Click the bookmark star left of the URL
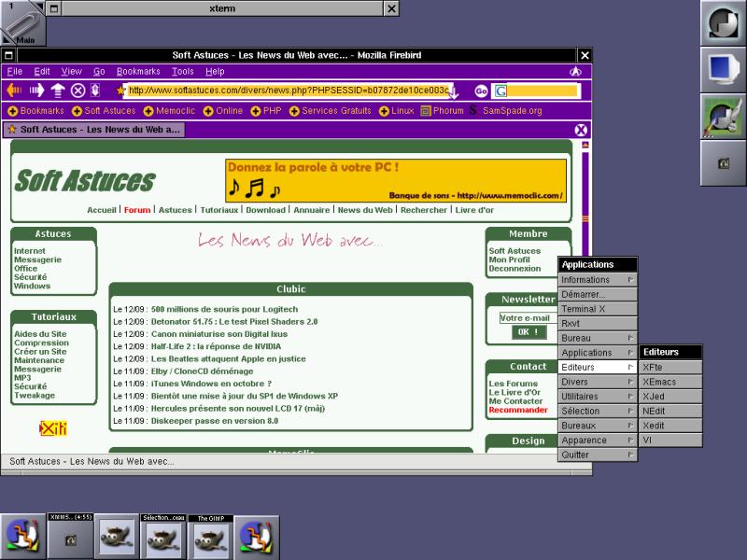747x560 pixels. coord(120,90)
